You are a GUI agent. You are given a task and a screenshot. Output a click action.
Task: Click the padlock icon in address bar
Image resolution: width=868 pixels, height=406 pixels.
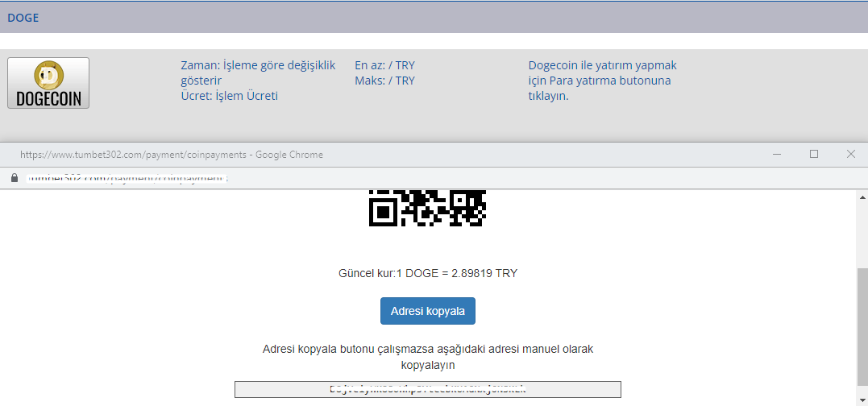[15, 179]
